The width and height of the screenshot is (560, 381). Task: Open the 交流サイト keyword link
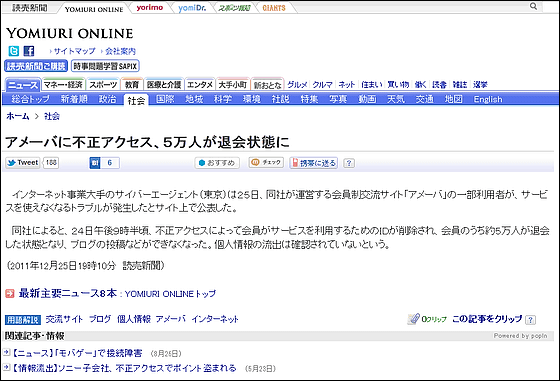(64, 319)
